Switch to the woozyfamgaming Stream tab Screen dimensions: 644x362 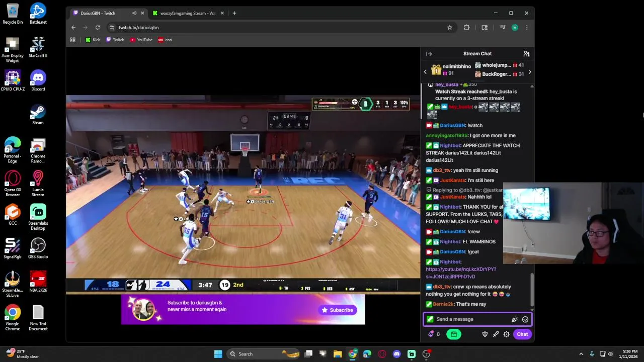[x=188, y=13]
